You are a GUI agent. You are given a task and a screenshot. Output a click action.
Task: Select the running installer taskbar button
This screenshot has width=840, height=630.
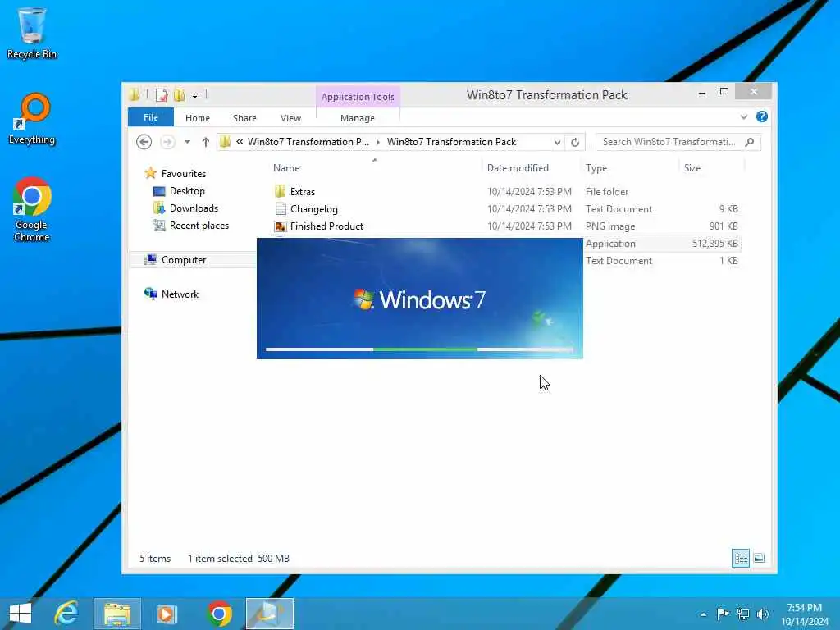coord(269,614)
